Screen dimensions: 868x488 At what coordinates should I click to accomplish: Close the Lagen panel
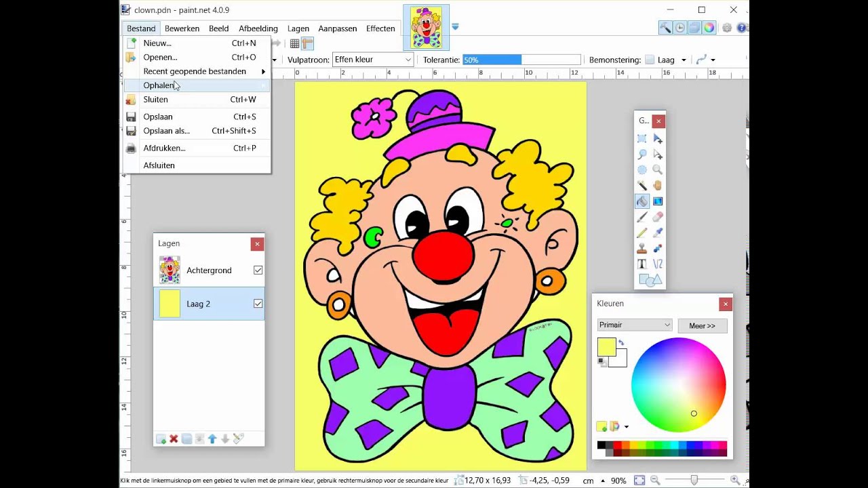256,243
